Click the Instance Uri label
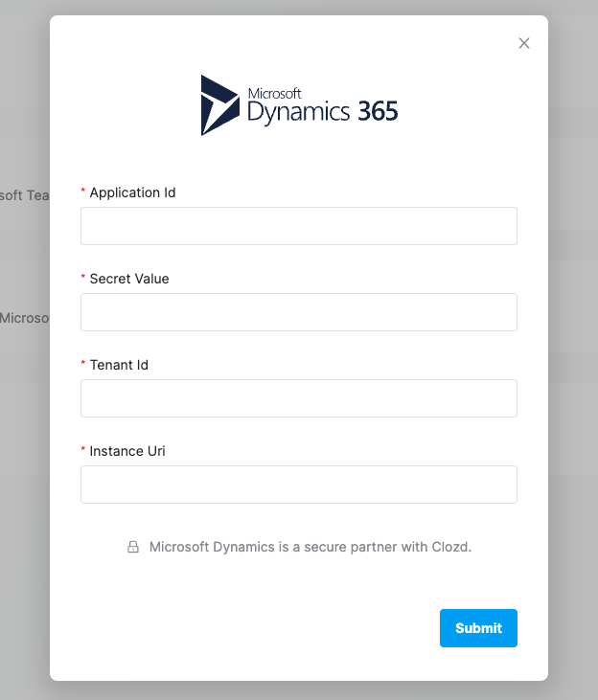Image resolution: width=598 pixels, height=700 pixels. 127,451
